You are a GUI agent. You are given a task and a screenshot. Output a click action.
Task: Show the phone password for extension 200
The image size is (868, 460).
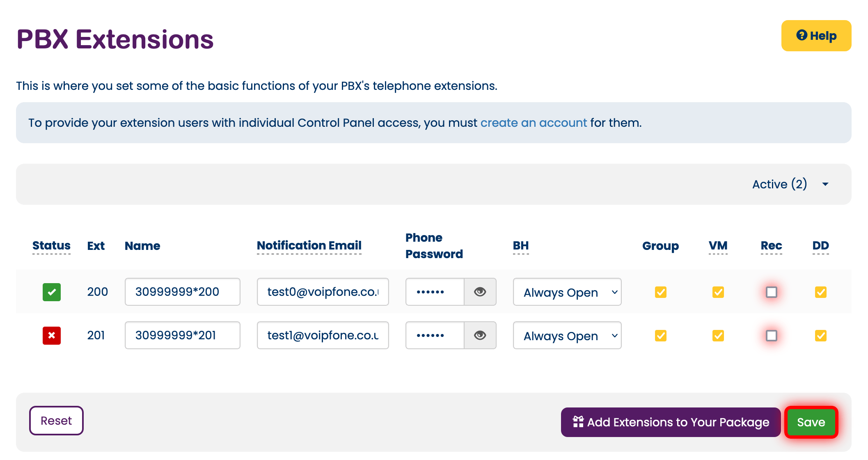(x=480, y=292)
